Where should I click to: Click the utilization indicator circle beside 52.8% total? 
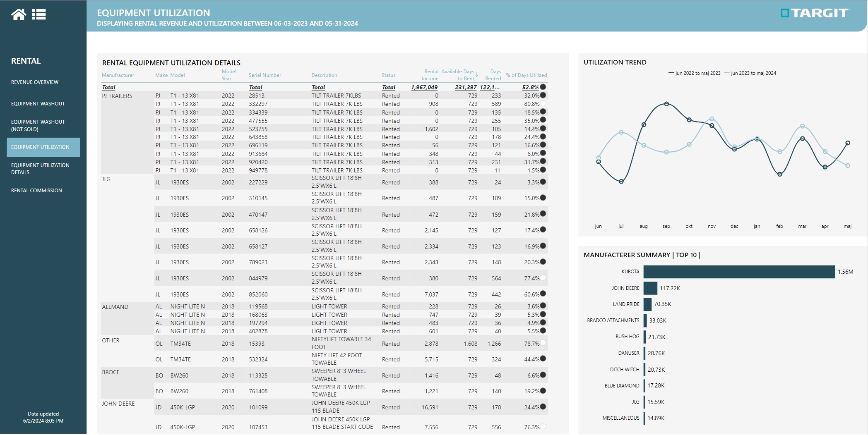[543, 87]
